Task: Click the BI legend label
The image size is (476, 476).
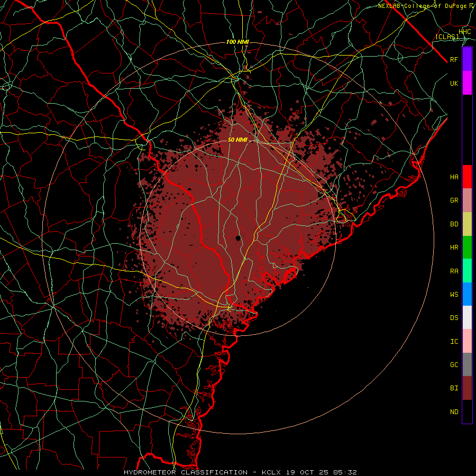Action: (454, 388)
